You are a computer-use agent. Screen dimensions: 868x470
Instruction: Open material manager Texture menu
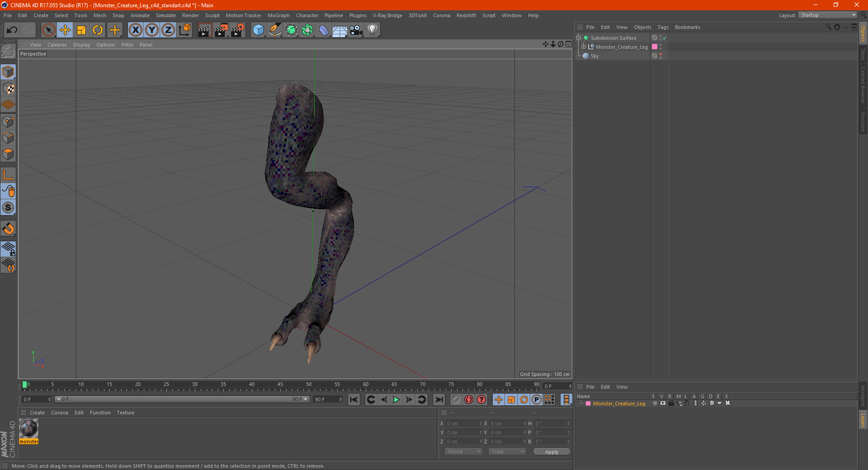click(x=125, y=413)
